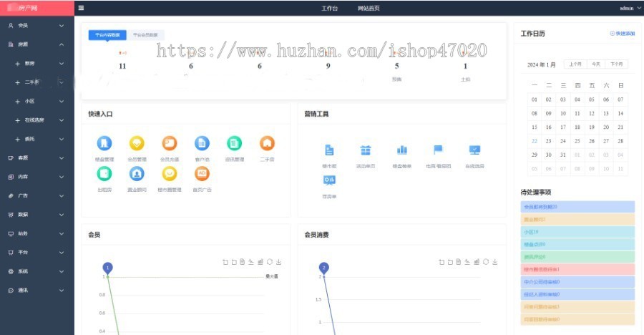Expand the 在线选房 submenu
The height and width of the screenshot is (335, 644).
click(37, 120)
